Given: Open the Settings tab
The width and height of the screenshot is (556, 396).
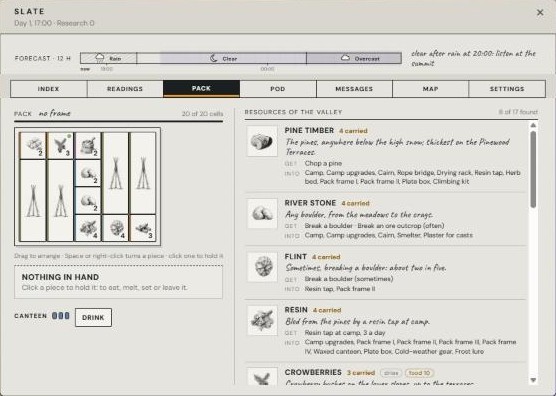Looking at the screenshot, I should 507,89.
